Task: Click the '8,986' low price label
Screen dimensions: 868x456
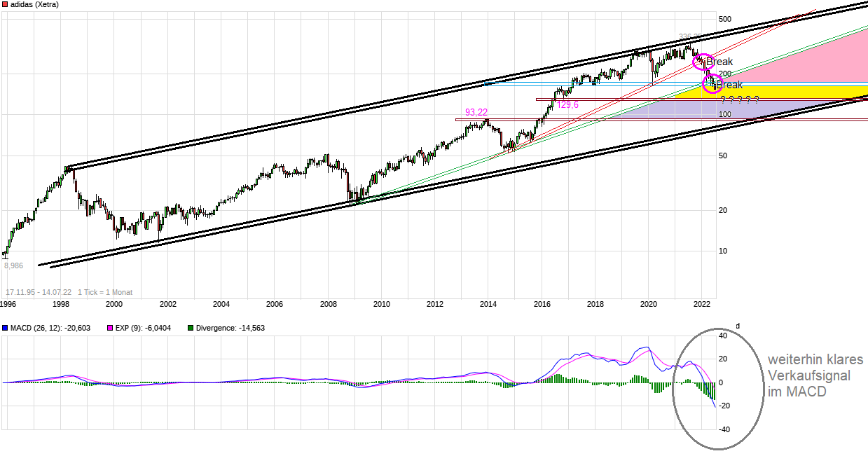Action: (x=13, y=266)
